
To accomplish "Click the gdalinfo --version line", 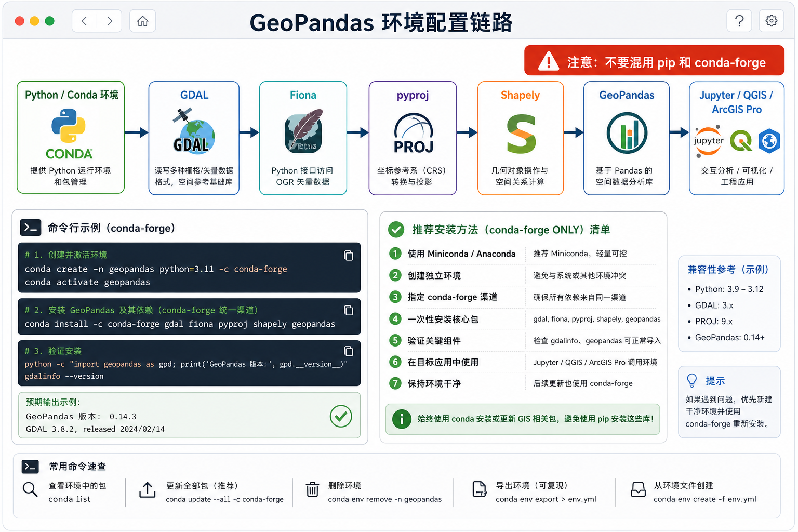I will (64, 376).
